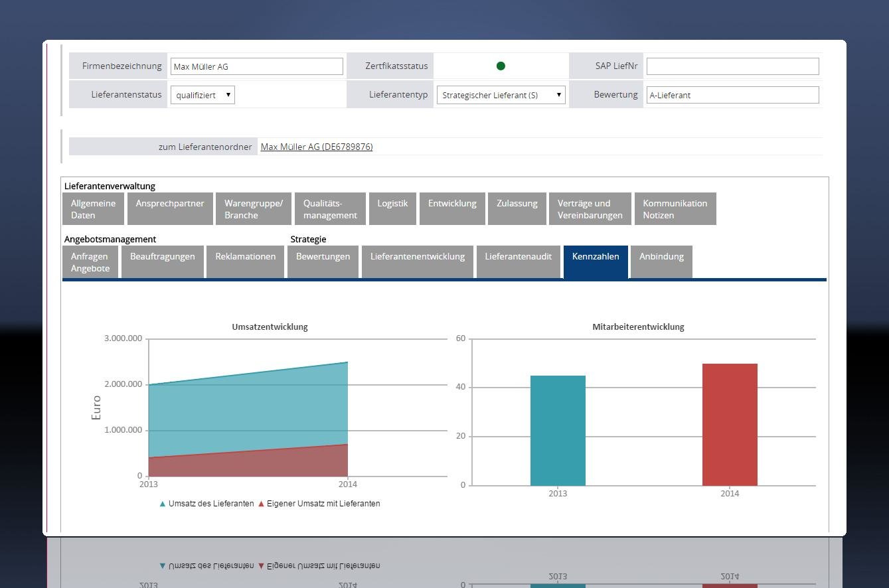Click the 2013 axis label in Umsatzentwicklung
Viewport: 889px width, 588px height.
point(149,484)
